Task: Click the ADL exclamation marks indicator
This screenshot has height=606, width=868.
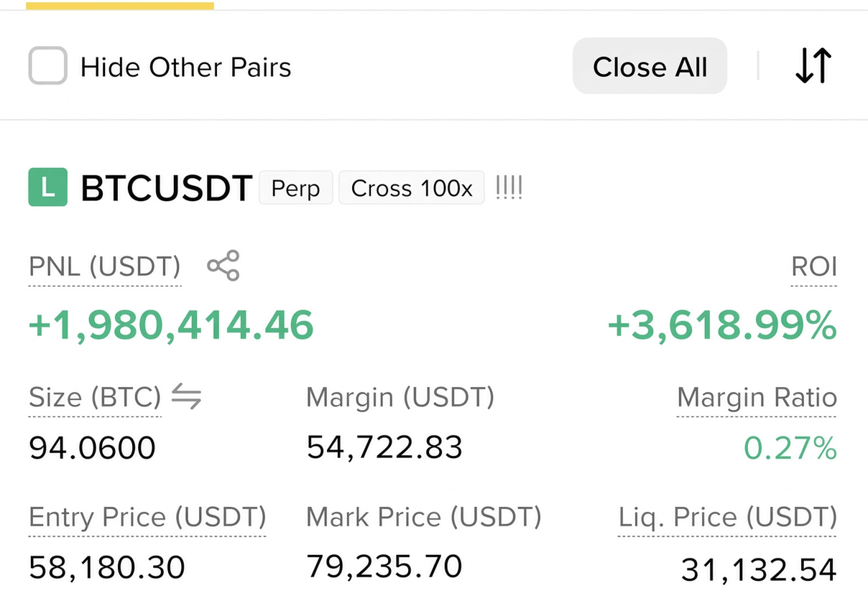Action: (x=509, y=187)
